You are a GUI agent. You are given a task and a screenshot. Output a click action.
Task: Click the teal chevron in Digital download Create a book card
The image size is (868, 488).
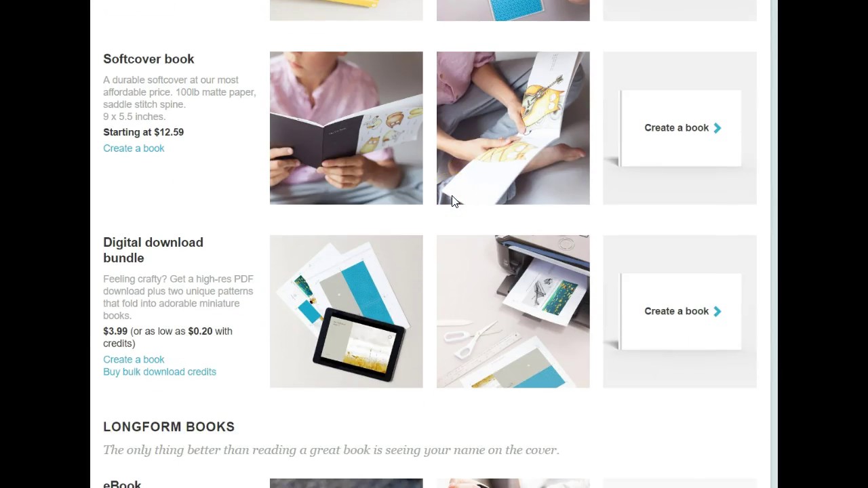(x=717, y=312)
